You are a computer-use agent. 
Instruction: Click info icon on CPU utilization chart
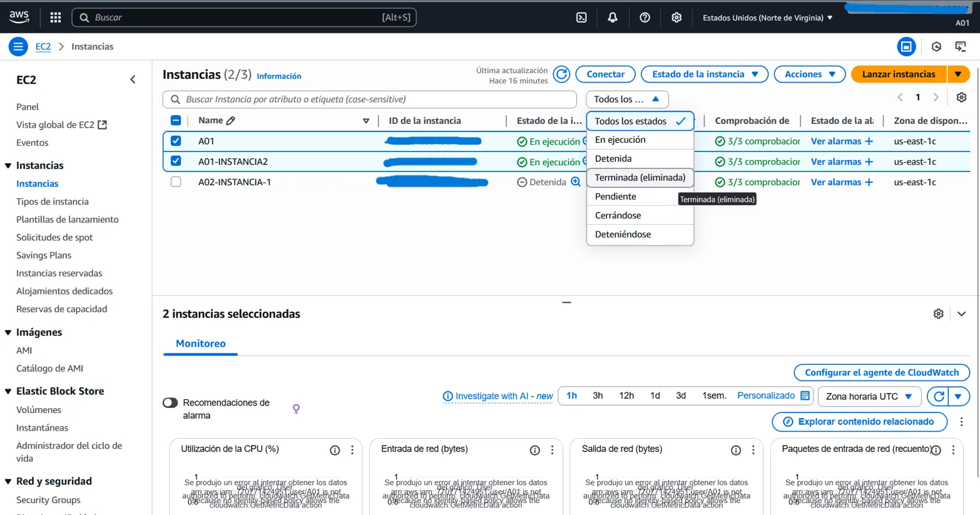(x=335, y=450)
